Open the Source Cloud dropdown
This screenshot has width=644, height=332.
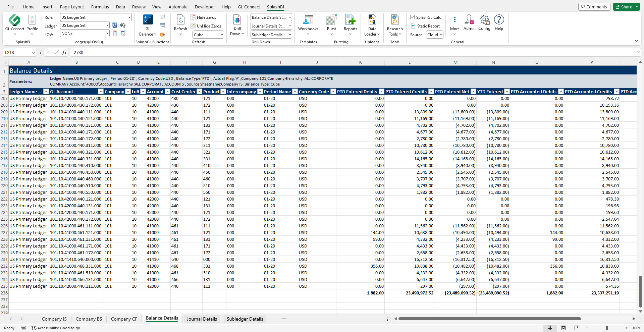click(435, 35)
